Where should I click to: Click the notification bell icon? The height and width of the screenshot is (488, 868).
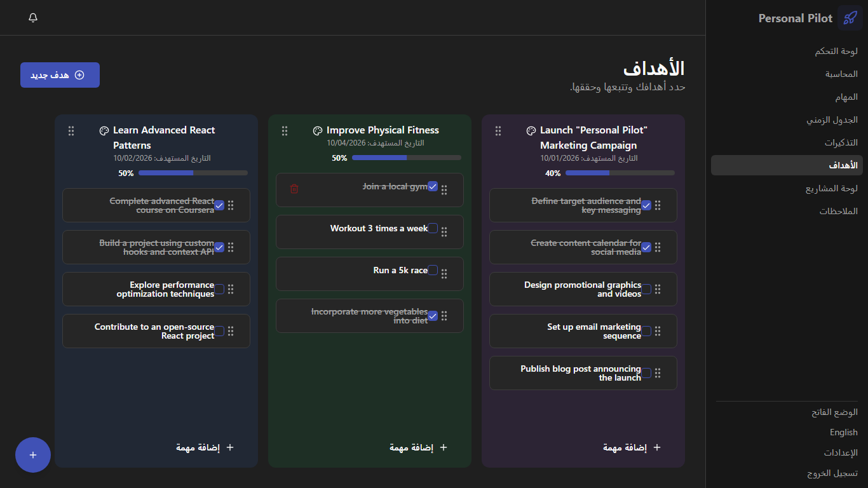(33, 18)
